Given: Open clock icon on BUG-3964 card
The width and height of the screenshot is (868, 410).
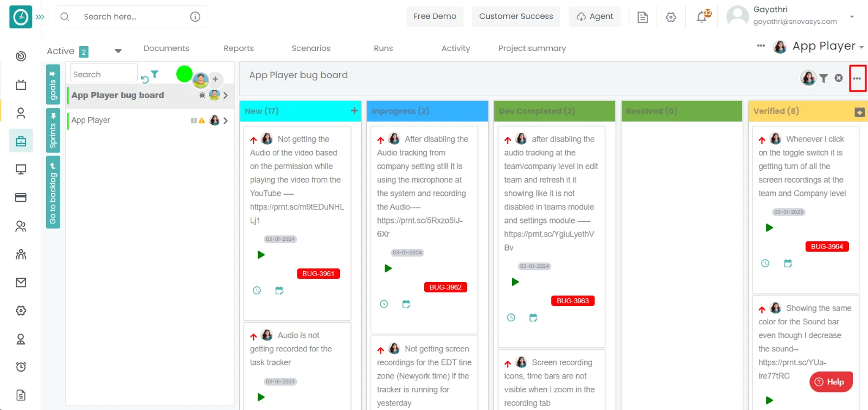Looking at the screenshot, I should click(x=765, y=264).
